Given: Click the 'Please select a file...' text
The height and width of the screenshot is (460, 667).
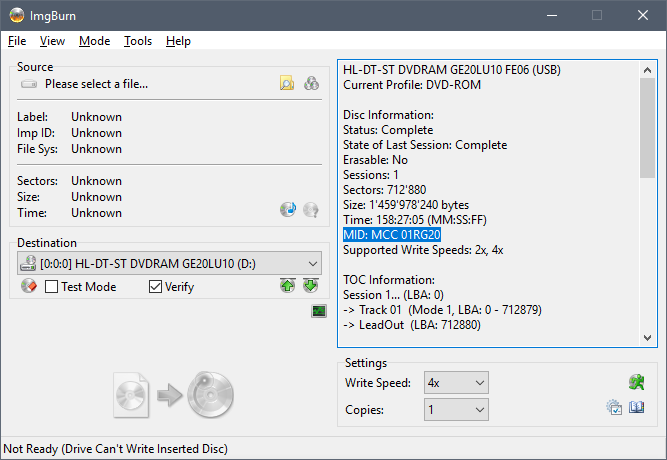Looking at the screenshot, I should [x=97, y=84].
